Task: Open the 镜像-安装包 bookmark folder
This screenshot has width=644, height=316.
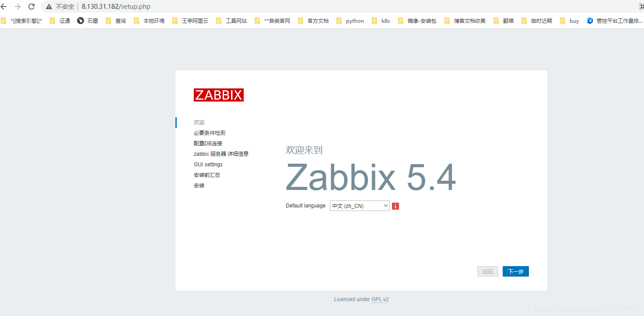Action: pos(417,21)
